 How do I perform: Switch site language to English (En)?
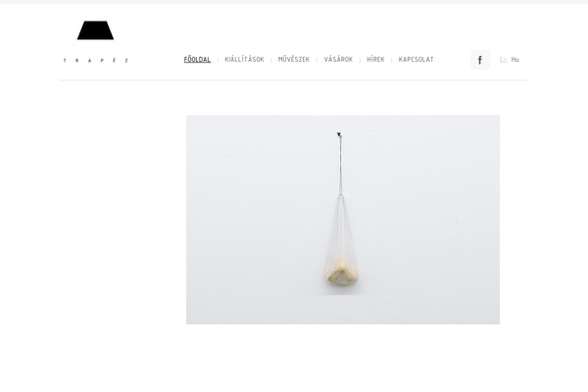coord(503,59)
